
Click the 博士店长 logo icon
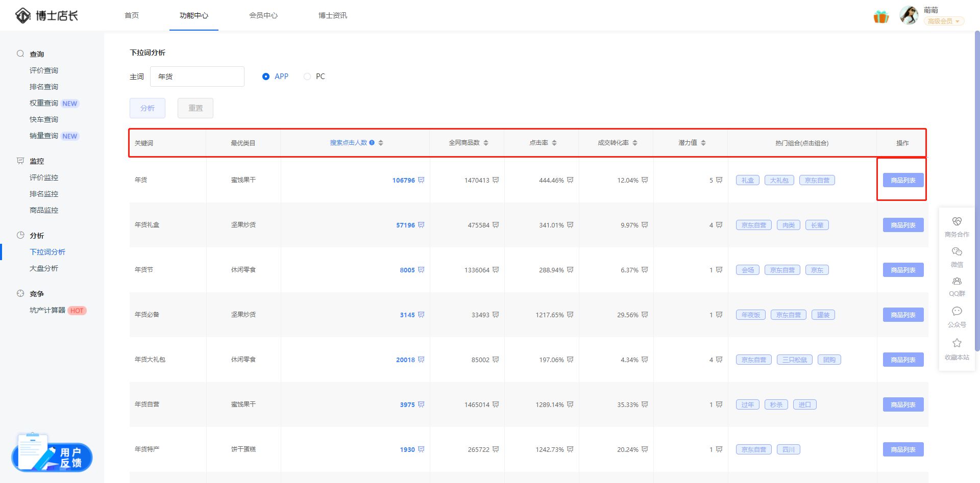[x=23, y=15]
